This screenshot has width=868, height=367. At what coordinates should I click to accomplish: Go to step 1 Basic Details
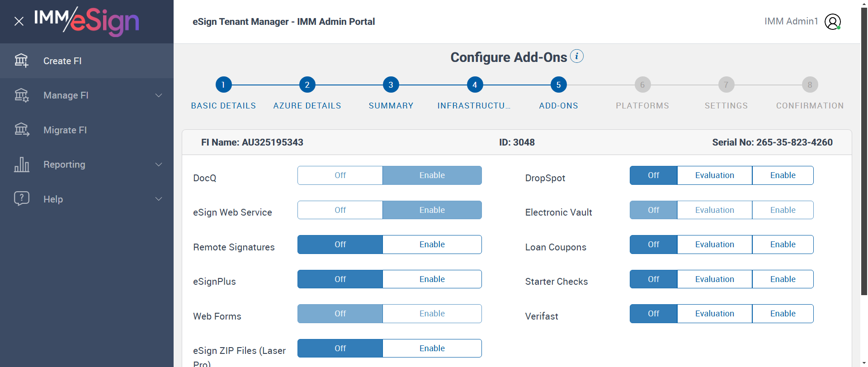click(223, 85)
